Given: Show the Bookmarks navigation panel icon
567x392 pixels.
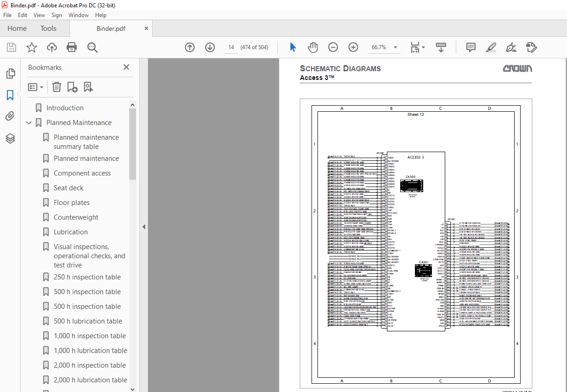Looking at the screenshot, I should click(10, 95).
